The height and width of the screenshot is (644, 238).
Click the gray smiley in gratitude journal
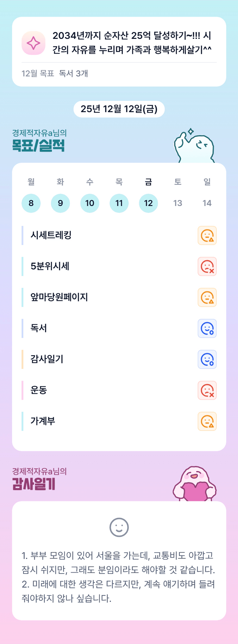click(x=119, y=527)
